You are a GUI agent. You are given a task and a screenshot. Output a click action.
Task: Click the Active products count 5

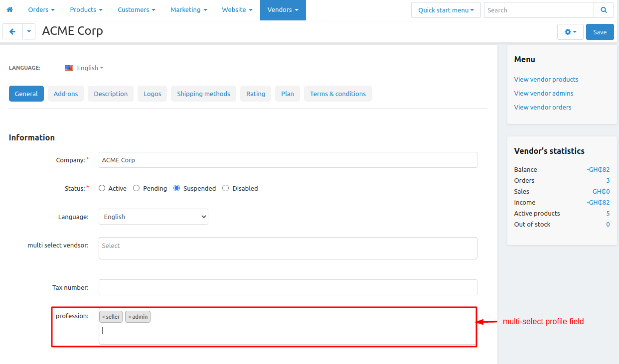(608, 213)
